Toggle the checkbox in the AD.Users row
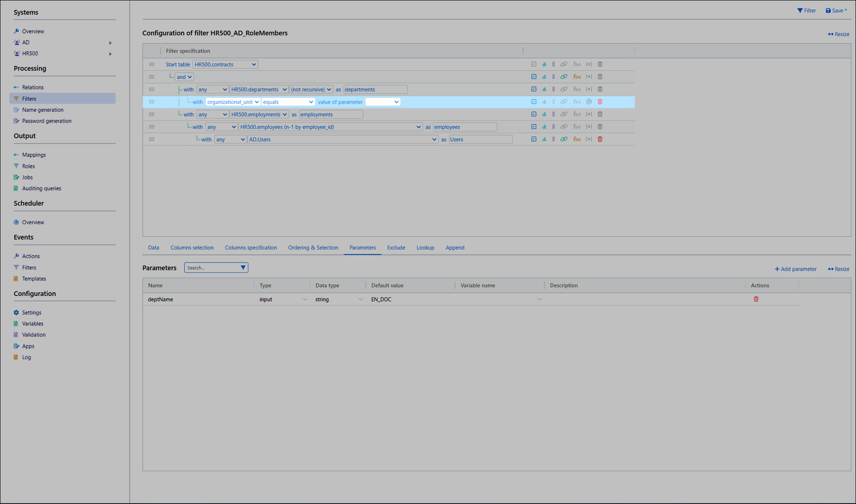The image size is (856, 504). tap(534, 139)
